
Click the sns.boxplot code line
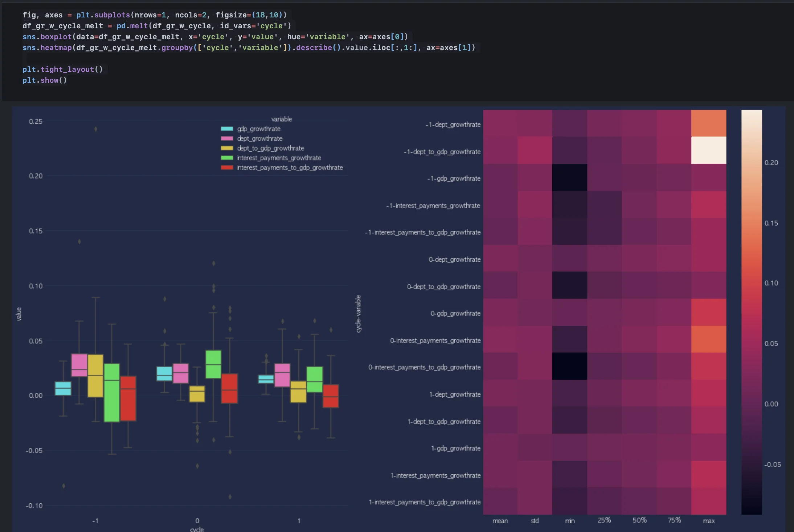215,37
